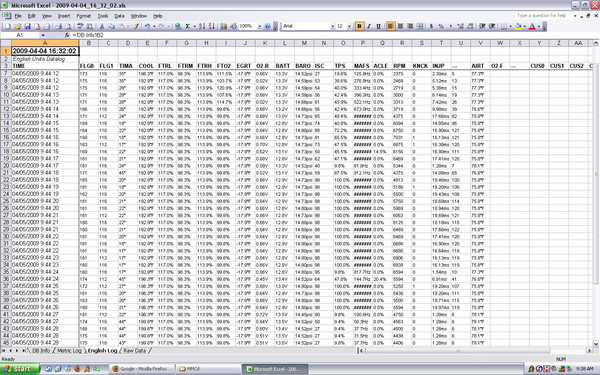The height and width of the screenshot is (375, 600).
Task: Click the Windows Start button
Action: 20,369
